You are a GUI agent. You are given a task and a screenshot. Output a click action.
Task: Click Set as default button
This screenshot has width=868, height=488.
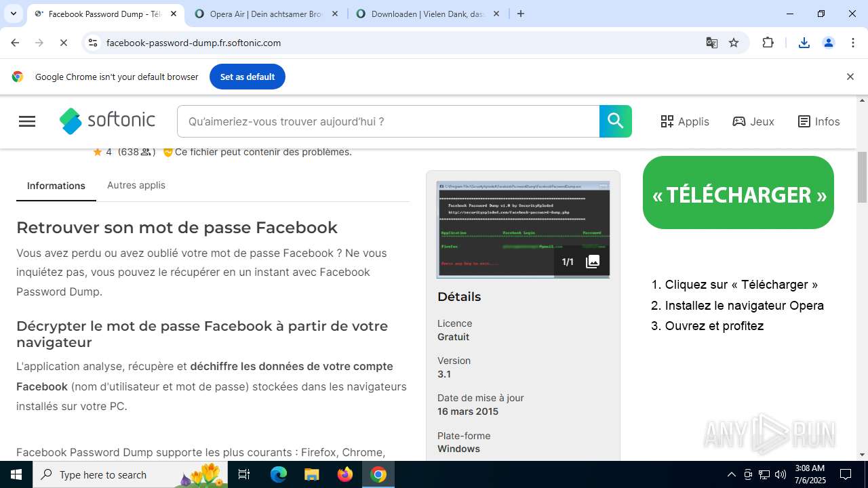coord(248,77)
